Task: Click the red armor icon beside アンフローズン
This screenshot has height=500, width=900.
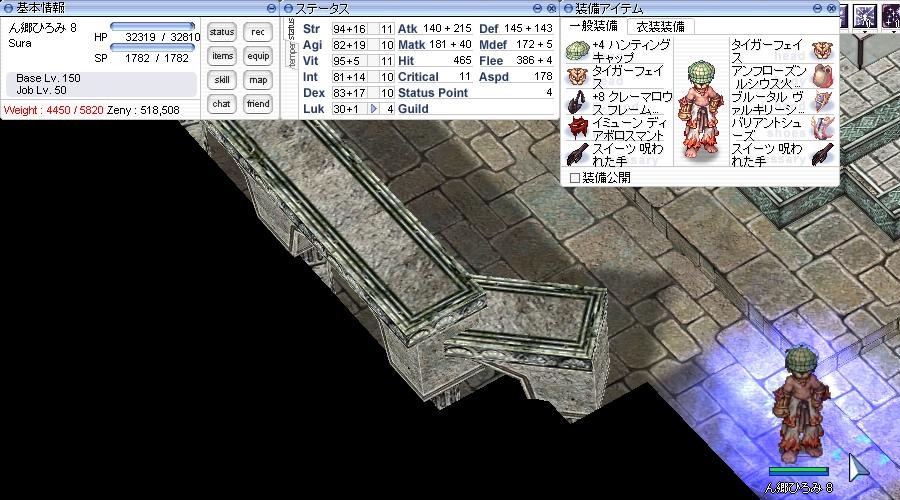Action: [x=823, y=76]
